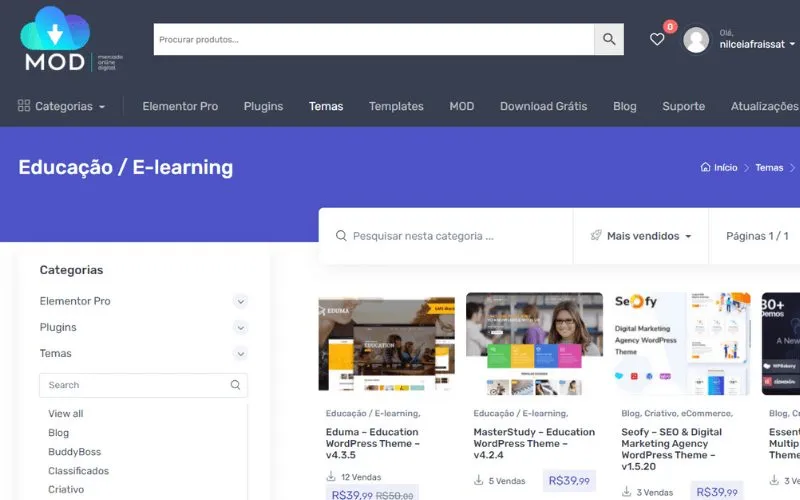The width and height of the screenshot is (800, 500).
Task: Open Atualizações in the navigation bar
Action: (765, 106)
